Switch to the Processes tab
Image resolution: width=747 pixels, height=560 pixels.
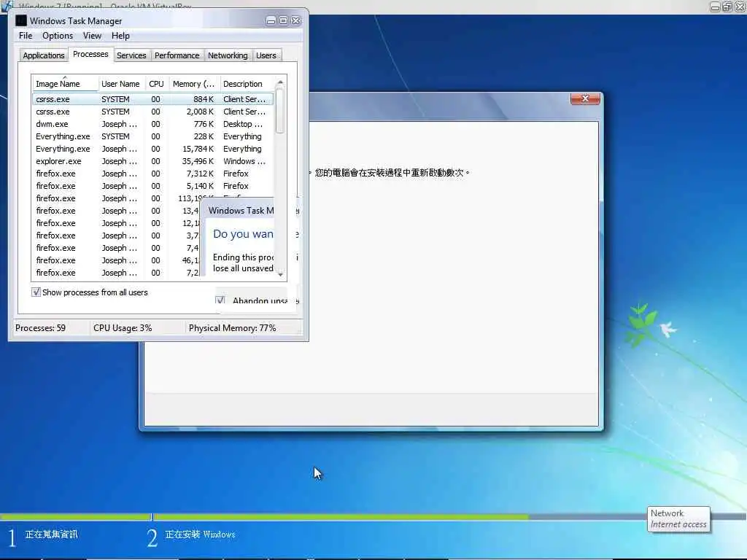(90, 54)
